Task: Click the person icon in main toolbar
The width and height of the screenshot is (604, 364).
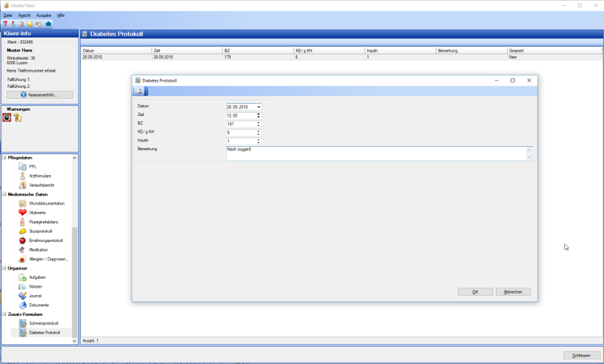Action: 13,24
